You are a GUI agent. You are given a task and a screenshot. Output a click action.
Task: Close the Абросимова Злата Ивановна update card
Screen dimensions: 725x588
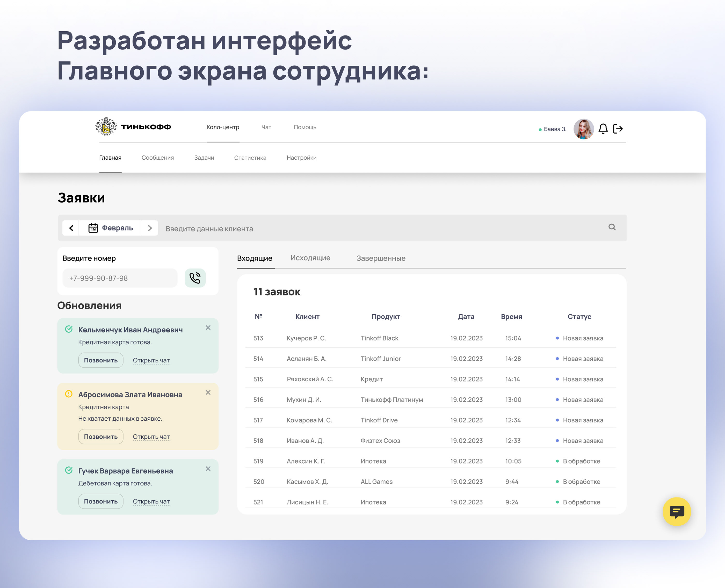point(208,392)
